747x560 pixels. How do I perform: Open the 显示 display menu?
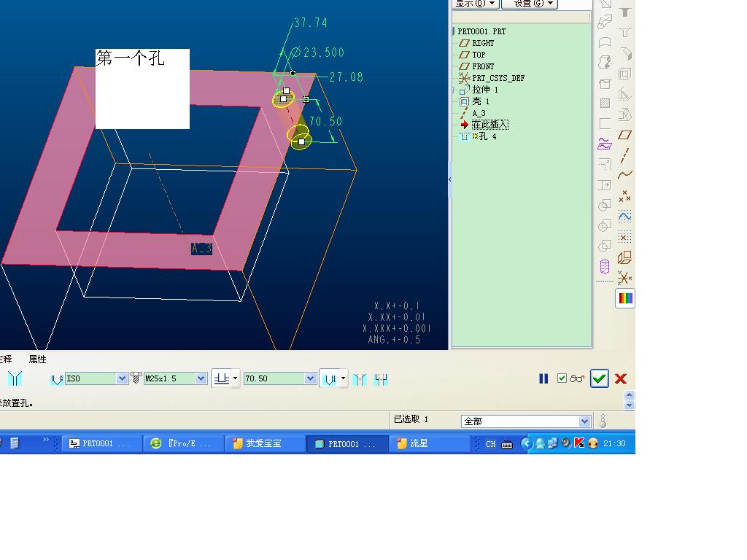[x=475, y=4]
